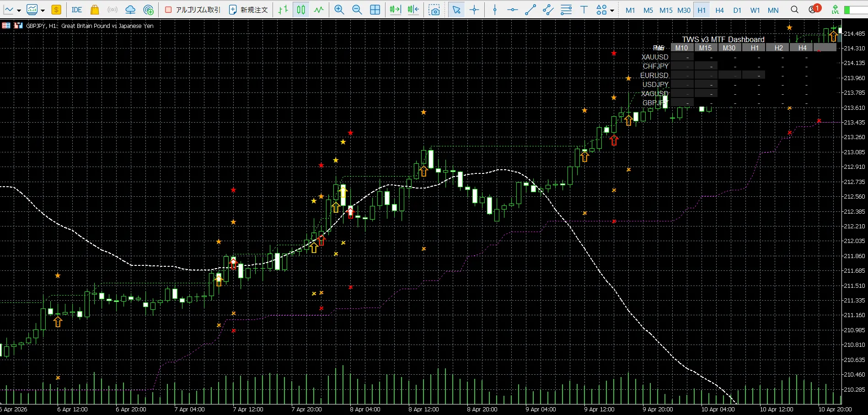Click XAGUSD row in dashboard

click(655, 93)
